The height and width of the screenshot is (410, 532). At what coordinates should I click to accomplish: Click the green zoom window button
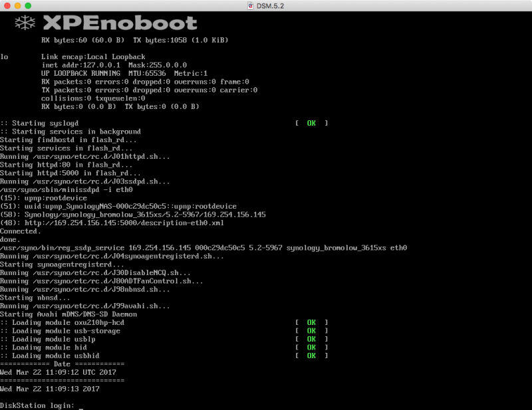point(28,6)
